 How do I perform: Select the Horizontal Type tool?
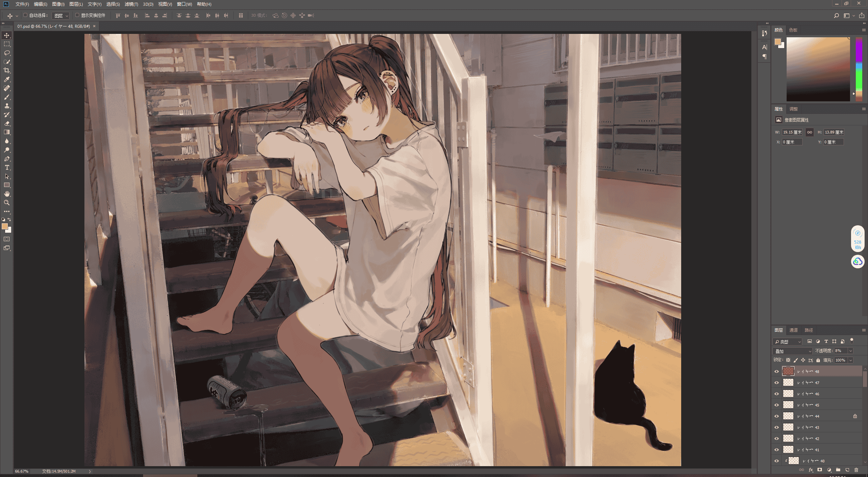7,167
